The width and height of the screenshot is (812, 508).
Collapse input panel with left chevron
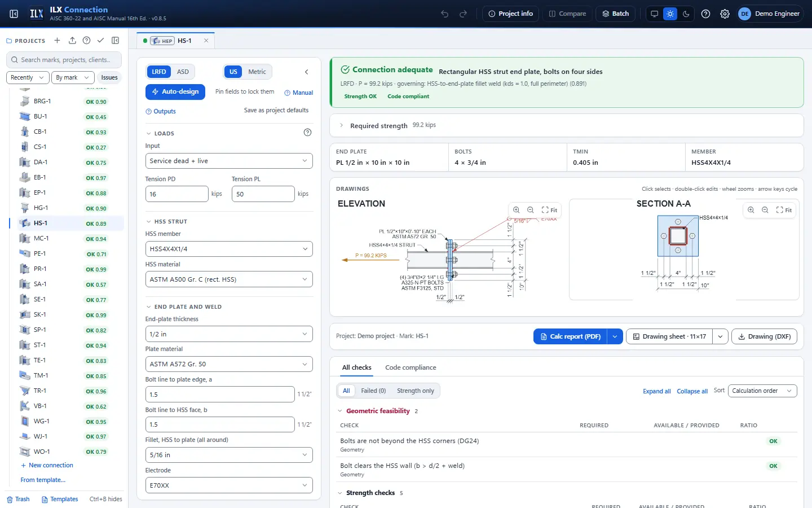pos(306,72)
